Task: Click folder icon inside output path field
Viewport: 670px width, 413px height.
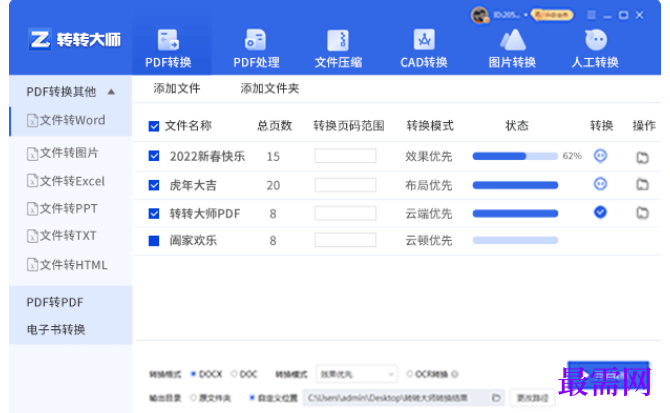Action: pos(496,398)
